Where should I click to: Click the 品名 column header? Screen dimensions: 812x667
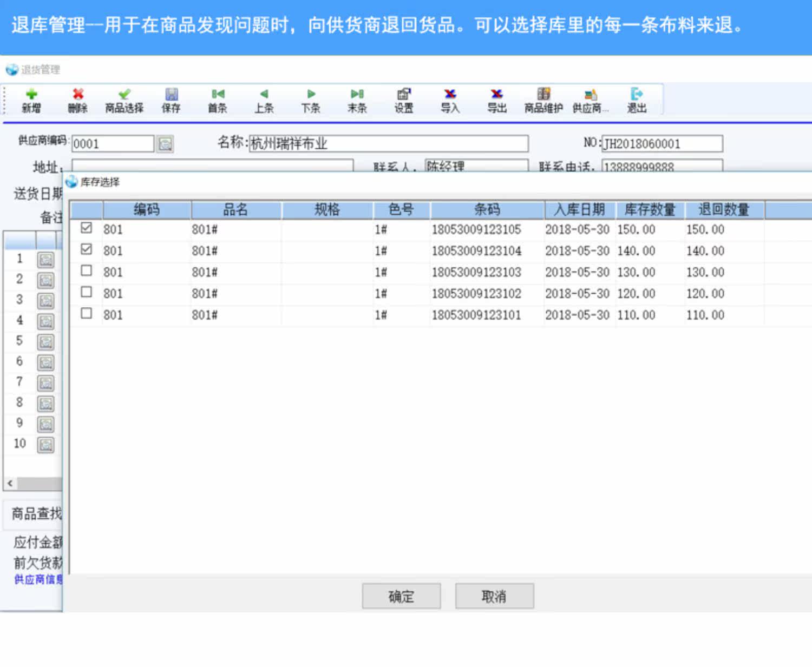tap(236, 210)
